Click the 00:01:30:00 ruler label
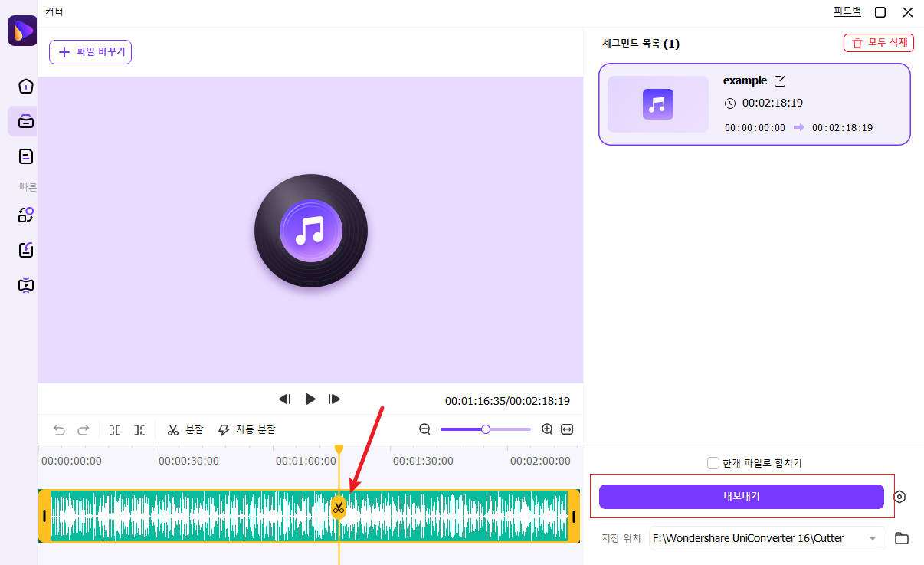Screen dimensions: 924x565 pos(423,461)
